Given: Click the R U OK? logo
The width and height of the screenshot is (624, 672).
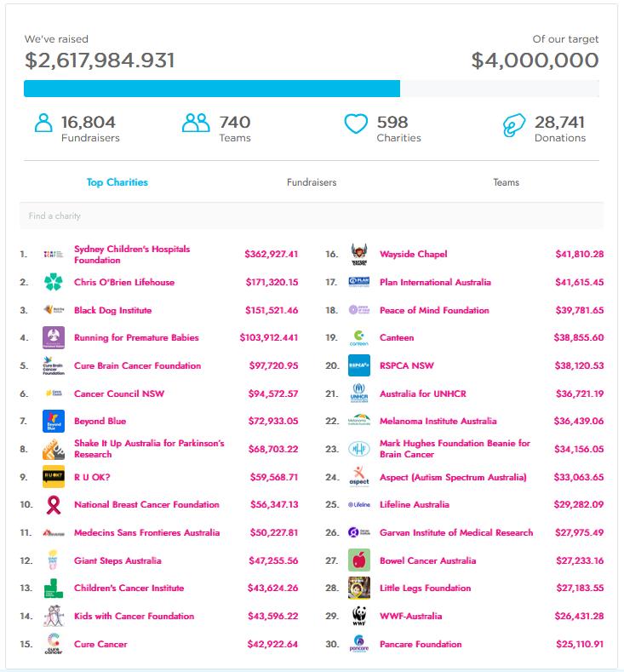Looking at the screenshot, I should pos(54,477).
